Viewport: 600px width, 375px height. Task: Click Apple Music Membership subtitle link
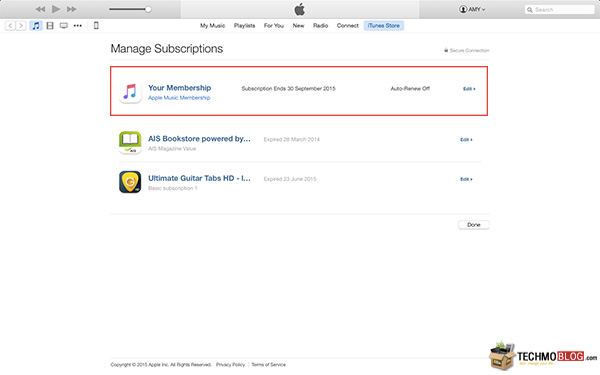[179, 98]
